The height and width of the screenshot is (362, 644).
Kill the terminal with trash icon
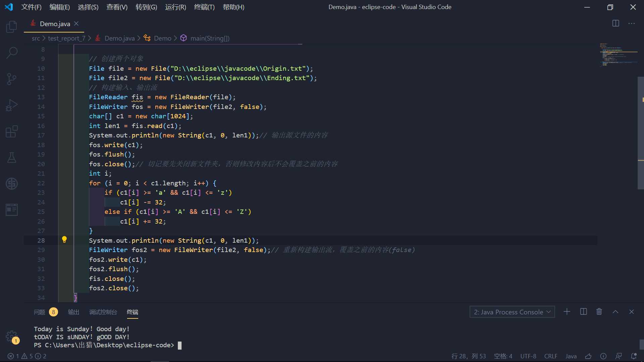(x=599, y=312)
